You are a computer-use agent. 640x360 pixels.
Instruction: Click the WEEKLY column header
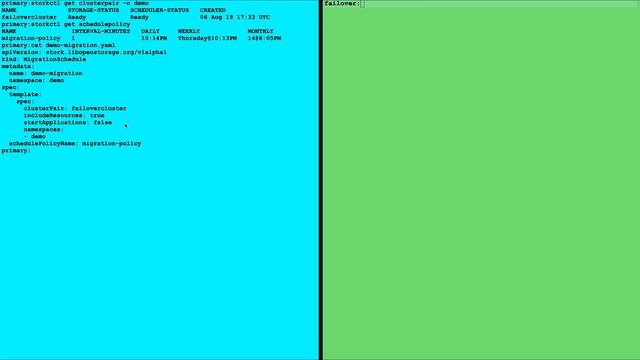(189, 31)
